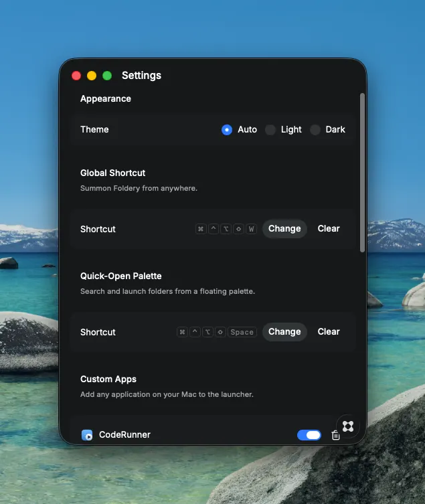Viewport: 425px width, 504px height.
Task: Click the CodeRunner app icon
Action: point(87,435)
